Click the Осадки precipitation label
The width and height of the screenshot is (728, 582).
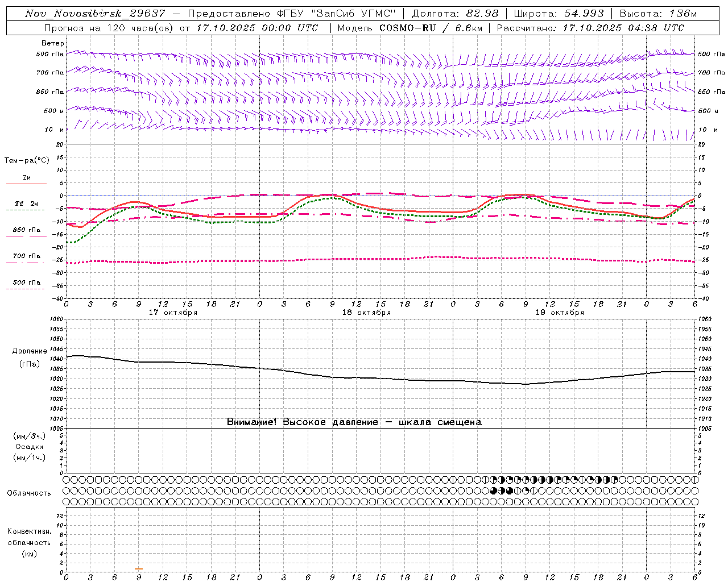tap(30, 447)
